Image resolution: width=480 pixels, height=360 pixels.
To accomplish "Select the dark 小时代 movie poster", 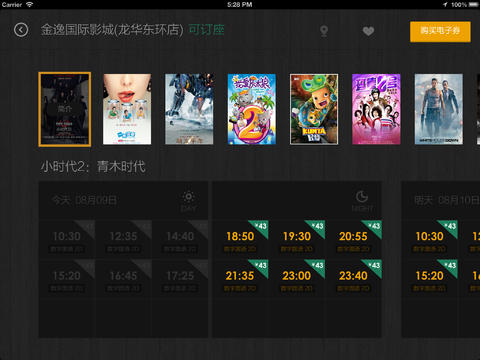I will (x=65, y=109).
